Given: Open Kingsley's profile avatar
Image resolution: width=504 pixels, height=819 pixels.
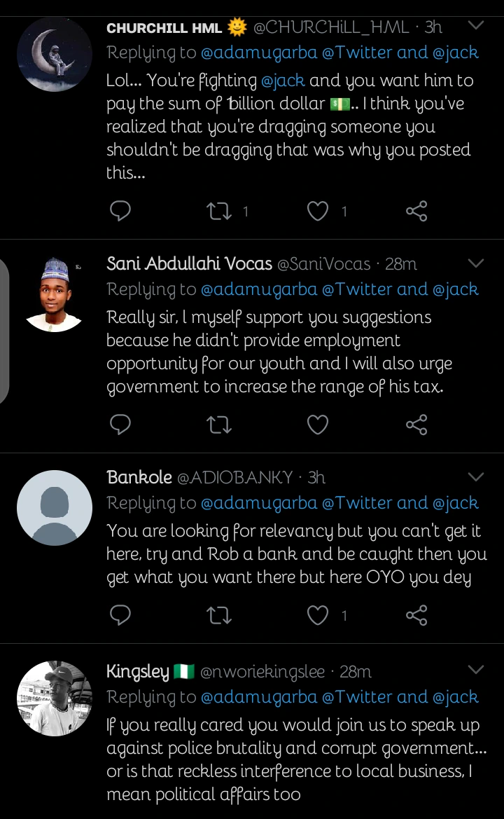Looking at the screenshot, I should click(54, 698).
